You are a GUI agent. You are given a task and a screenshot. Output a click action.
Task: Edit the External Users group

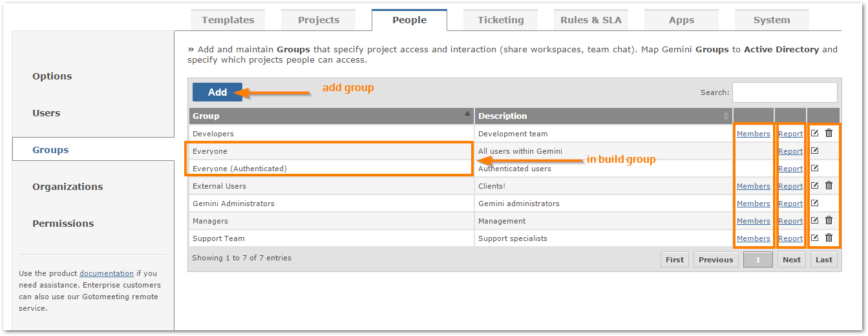(814, 185)
